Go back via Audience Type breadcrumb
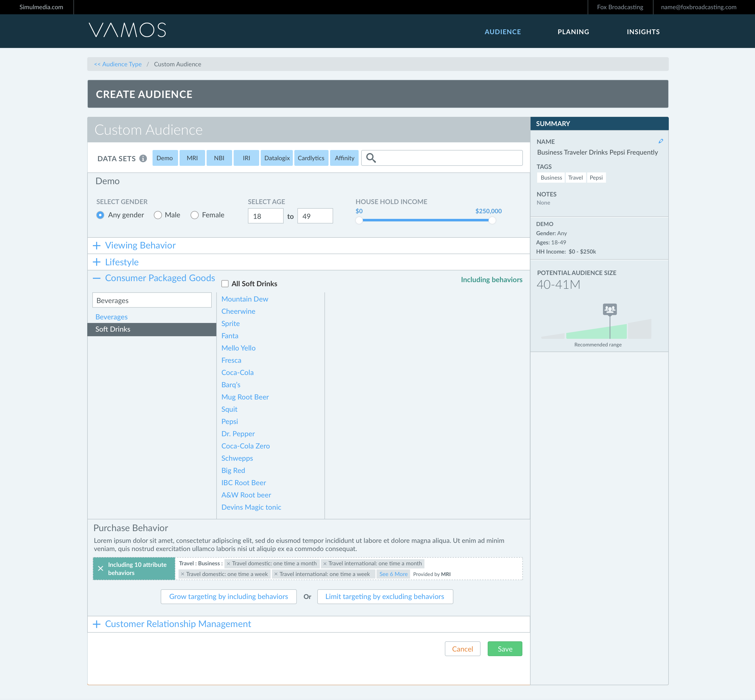This screenshot has width=755, height=700. 118,64
